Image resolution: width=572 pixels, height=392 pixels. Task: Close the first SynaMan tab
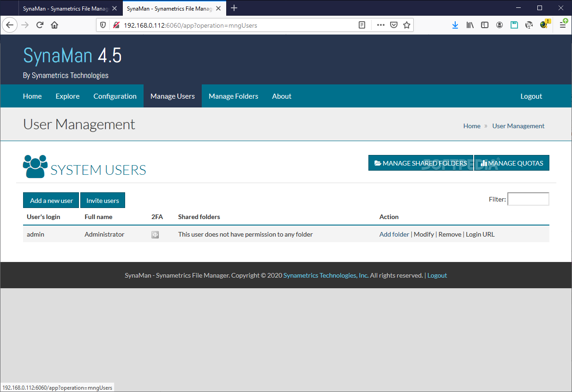coord(114,8)
